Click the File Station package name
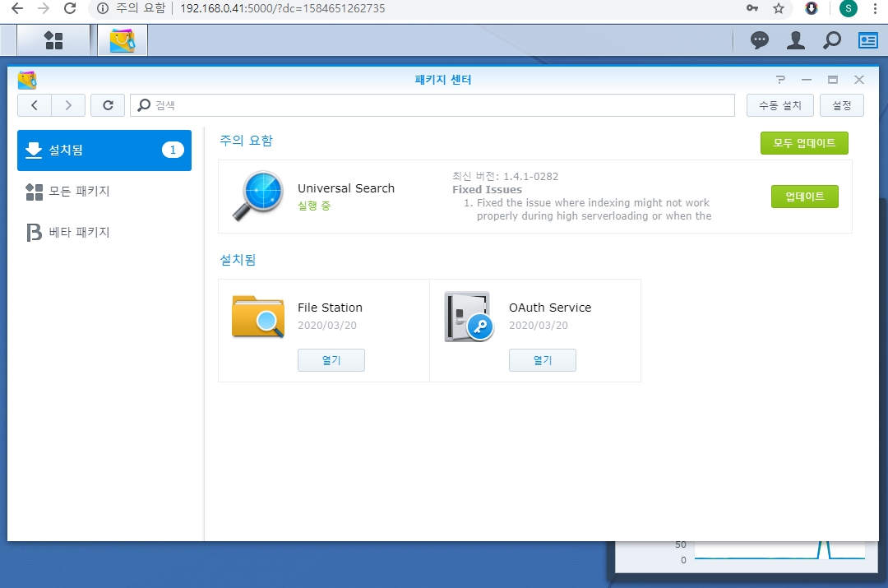 click(331, 308)
